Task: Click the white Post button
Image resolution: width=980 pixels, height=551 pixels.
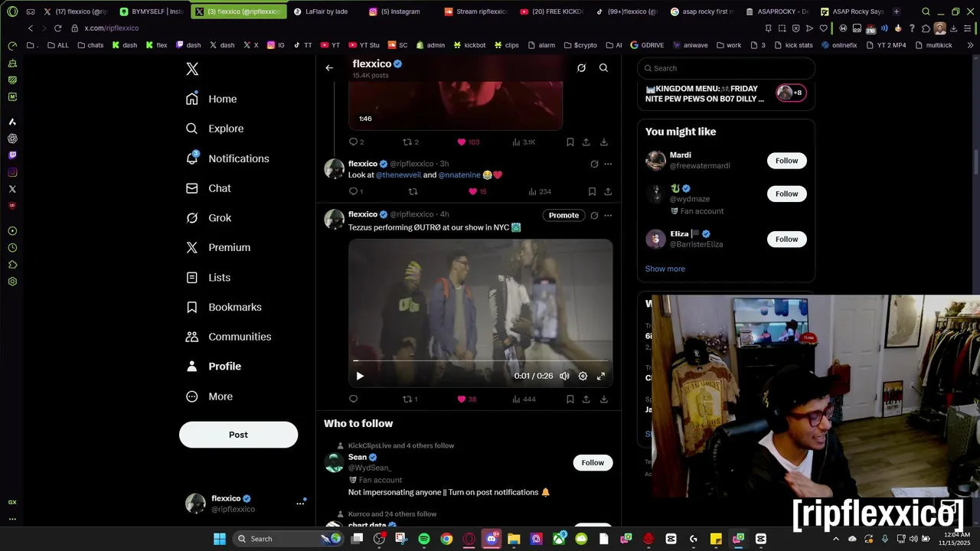Action: (x=238, y=435)
